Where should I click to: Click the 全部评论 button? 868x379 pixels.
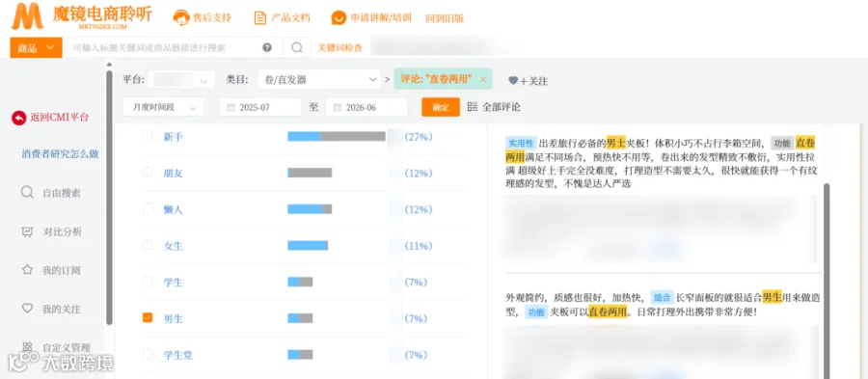[x=494, y=107]
